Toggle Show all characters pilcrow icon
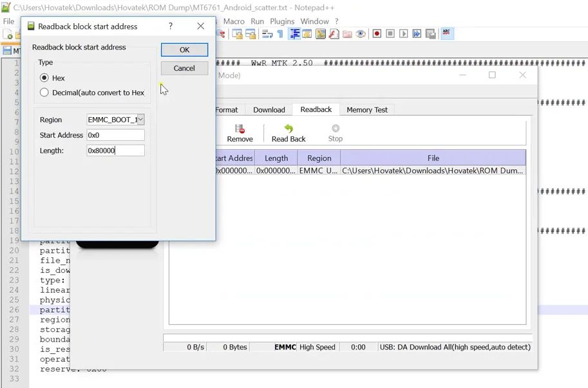 280,34
